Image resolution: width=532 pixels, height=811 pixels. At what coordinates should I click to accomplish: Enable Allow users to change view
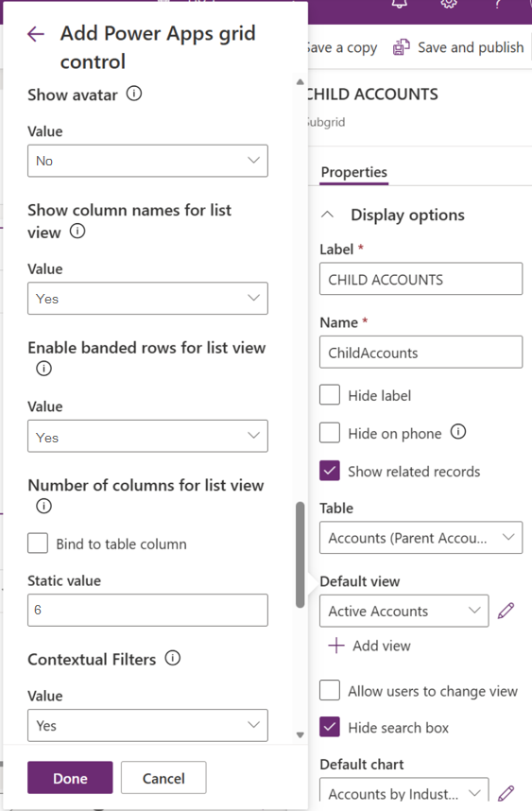tap(330, 691)
